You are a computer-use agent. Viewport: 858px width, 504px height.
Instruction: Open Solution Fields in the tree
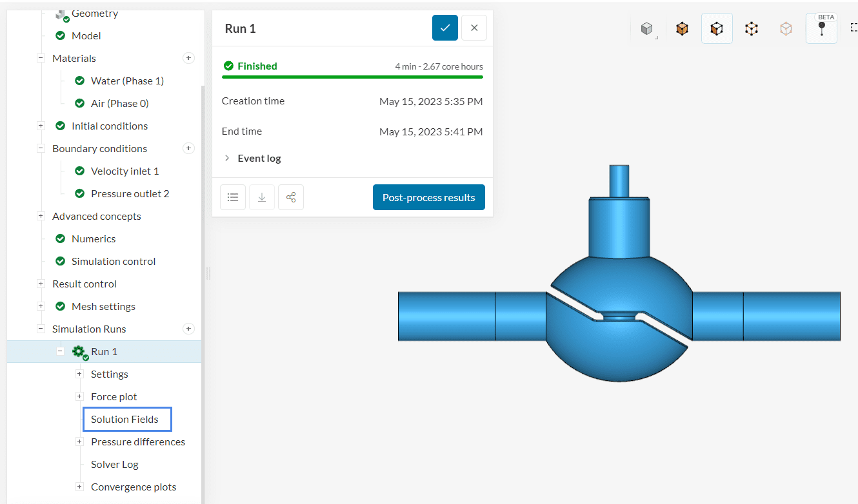point(125,419)
